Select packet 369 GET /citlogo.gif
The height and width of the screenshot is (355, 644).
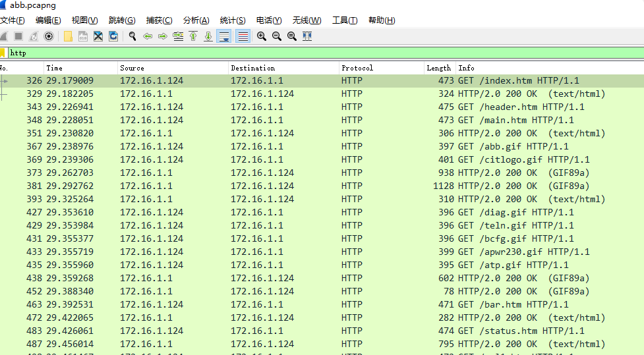tap(322, 159)
